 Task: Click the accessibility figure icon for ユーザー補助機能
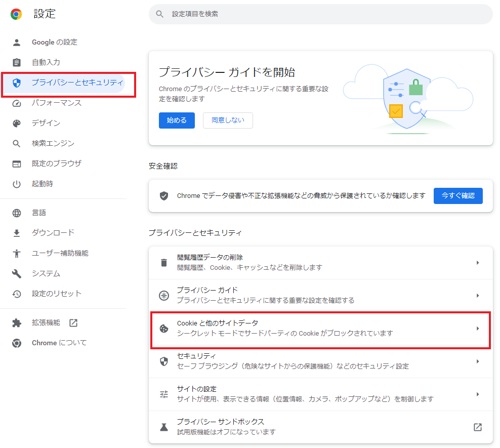click(17, 254)
